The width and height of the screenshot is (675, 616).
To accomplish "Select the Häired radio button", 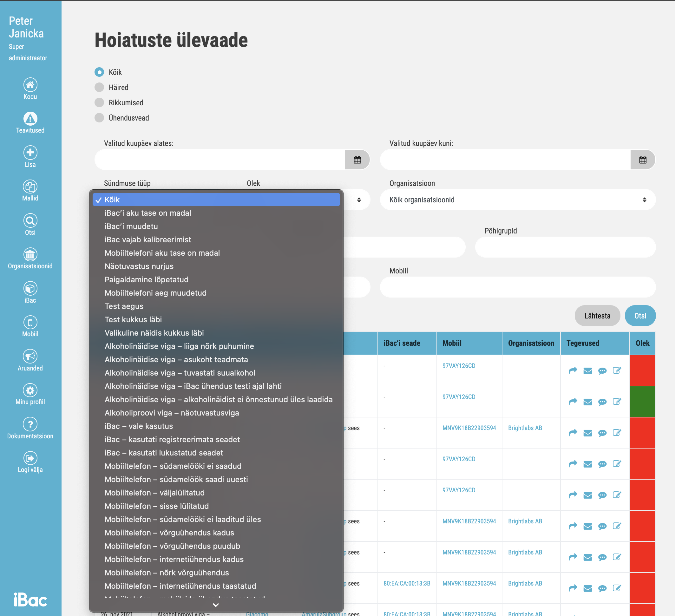I will 99,87.
